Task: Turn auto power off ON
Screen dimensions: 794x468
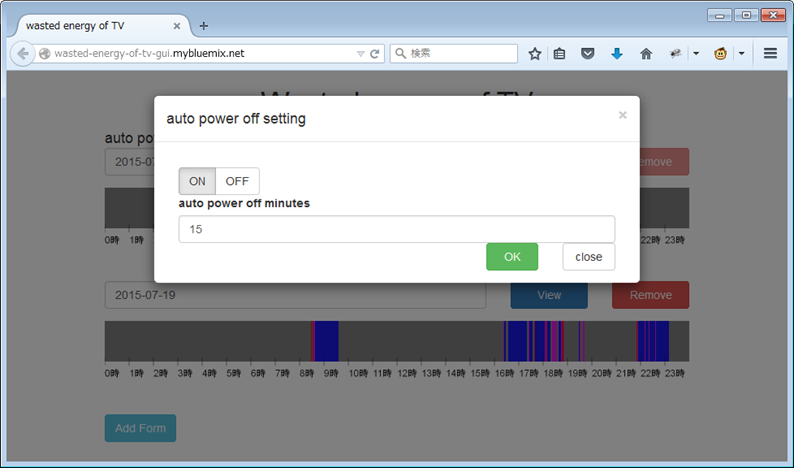Action: point(197,181)
